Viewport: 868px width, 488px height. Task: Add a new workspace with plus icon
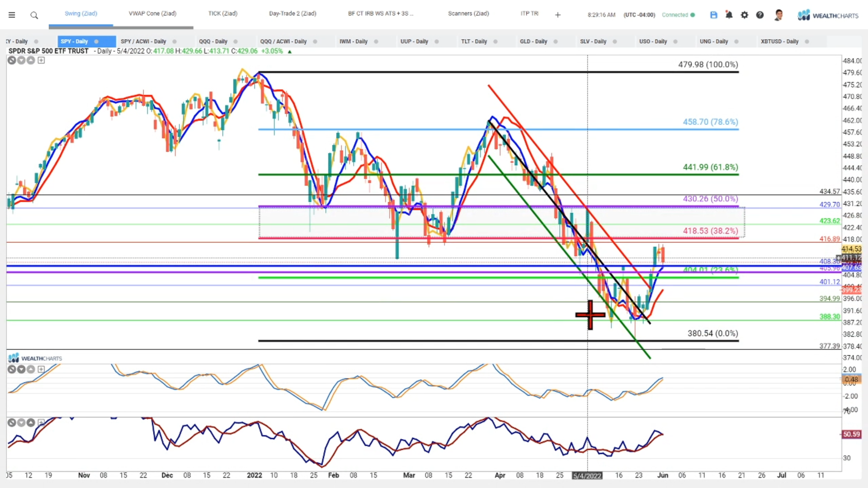tap(558, 15)
